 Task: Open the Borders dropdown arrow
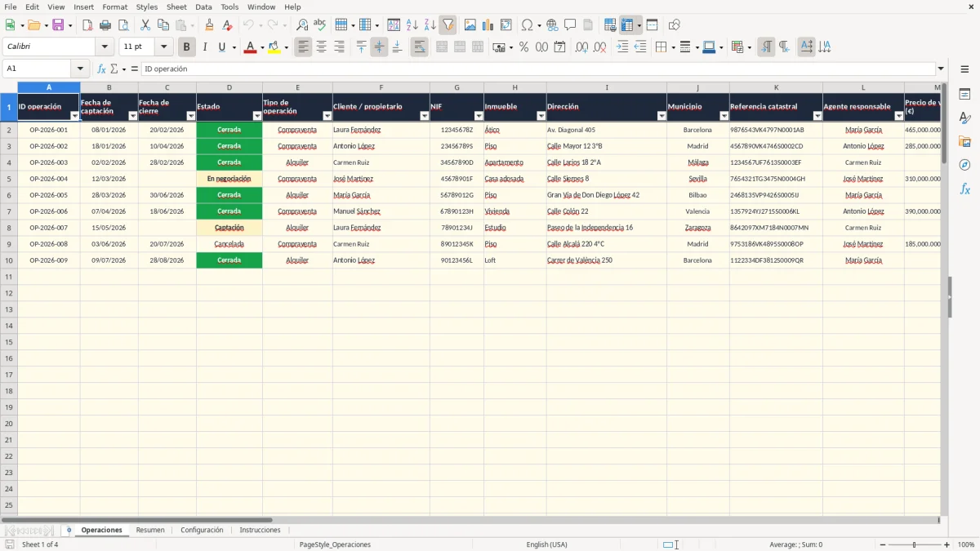(x=671, y=47)
